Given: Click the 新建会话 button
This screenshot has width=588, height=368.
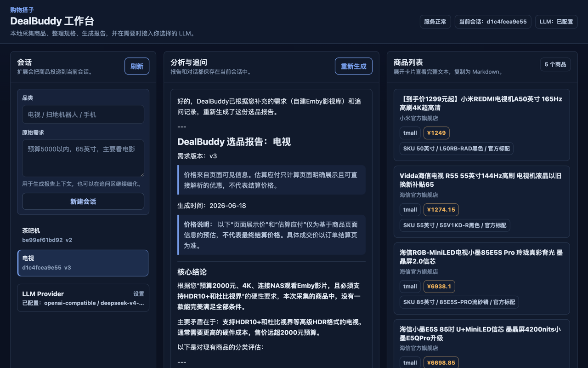Looking at the screenshot, I should coord(83,201).
